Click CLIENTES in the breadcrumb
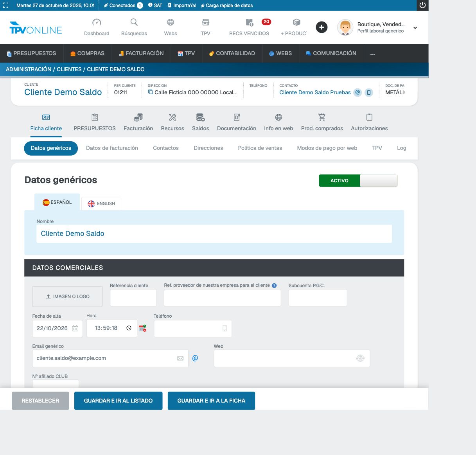This screenshot has height=455, width=476. click(69, 69)
